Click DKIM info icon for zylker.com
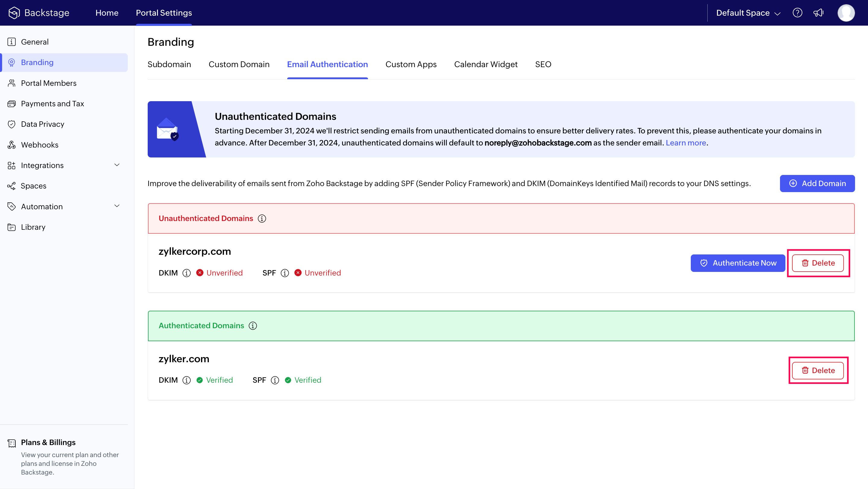This screenshot has width=868, height=489. (x=186, y=380)
